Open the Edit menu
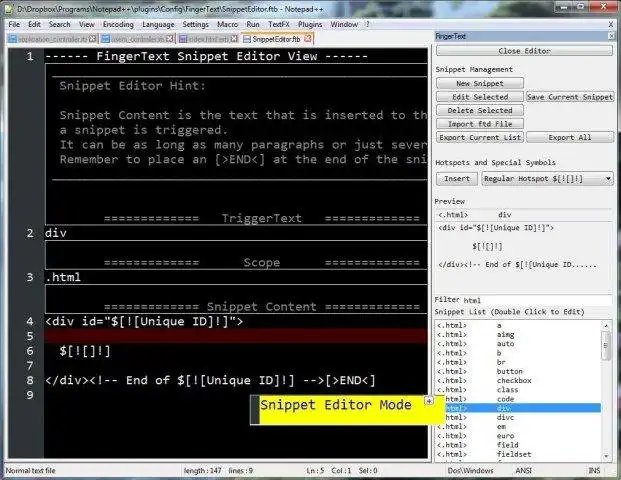621x480 pixels. [x=34, y=24]
